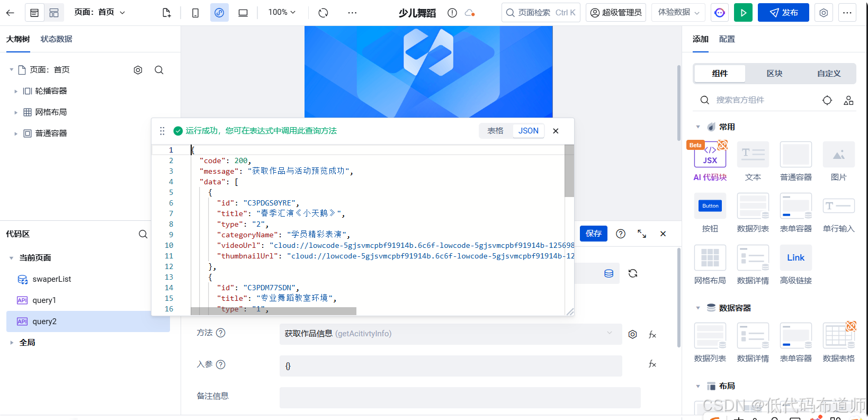This screenshot has width=868, height=420.
Task: Click the refresh canvas icon
Action: coord(324,13)
